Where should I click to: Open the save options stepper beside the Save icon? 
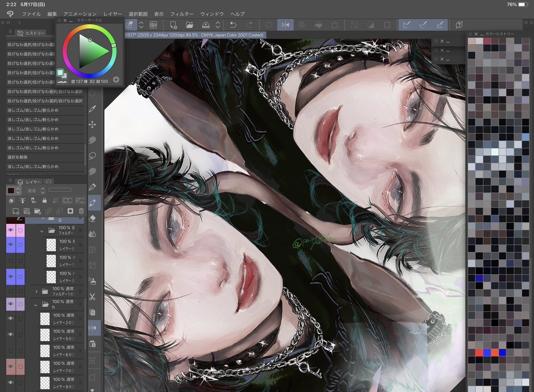(x=218, y=25)
